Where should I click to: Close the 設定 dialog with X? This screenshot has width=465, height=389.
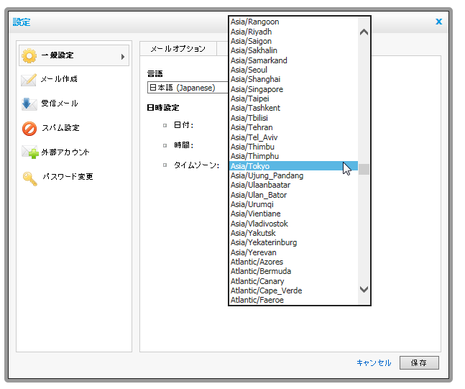[439, 22]
